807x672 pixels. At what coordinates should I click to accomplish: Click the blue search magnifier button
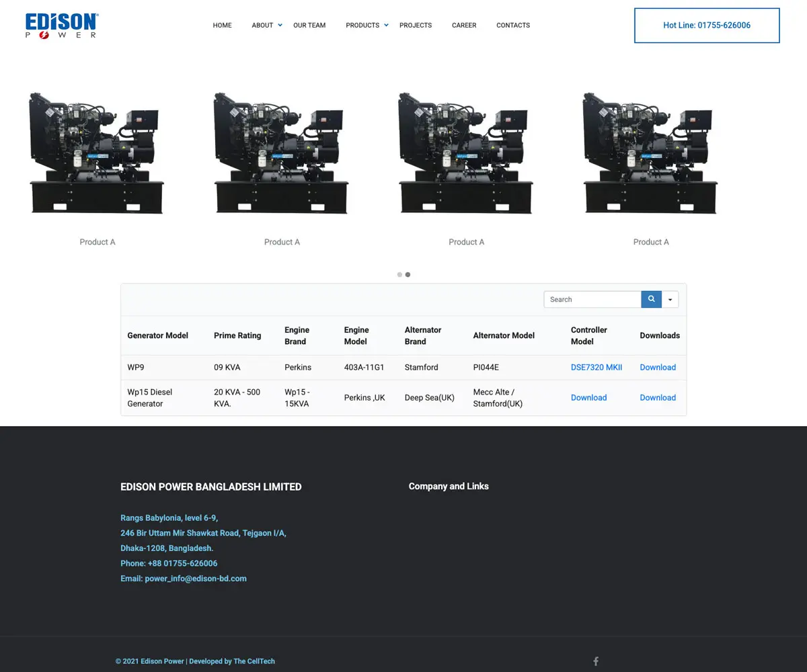pos(651,300)
